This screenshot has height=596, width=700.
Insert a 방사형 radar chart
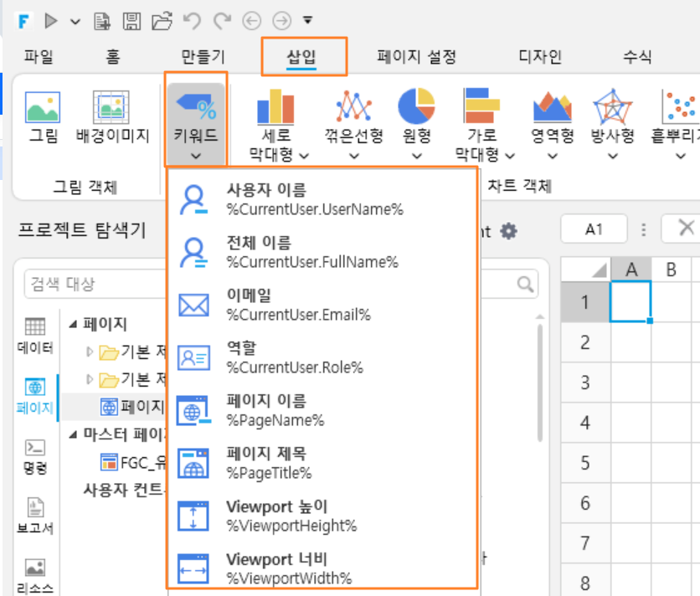coord(613,124)
